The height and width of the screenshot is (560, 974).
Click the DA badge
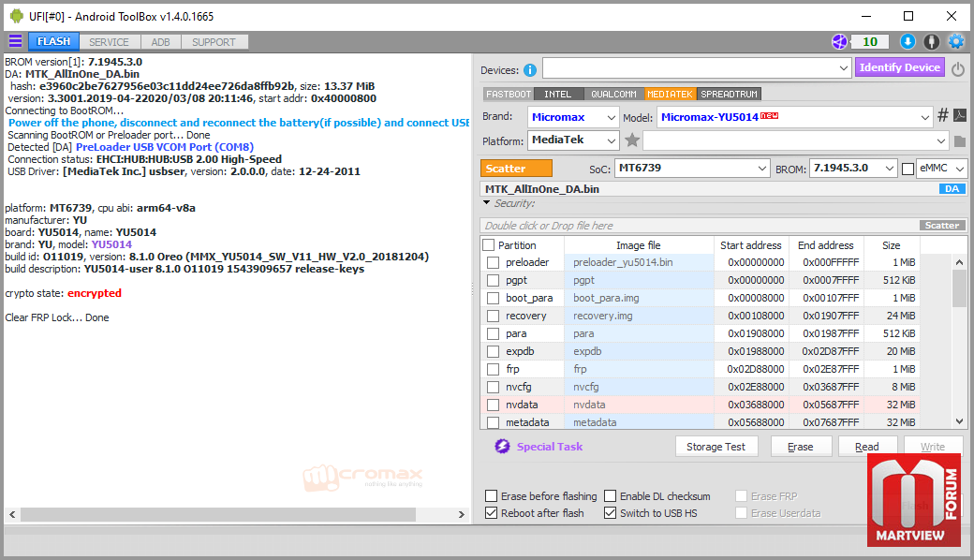(952, 189)
